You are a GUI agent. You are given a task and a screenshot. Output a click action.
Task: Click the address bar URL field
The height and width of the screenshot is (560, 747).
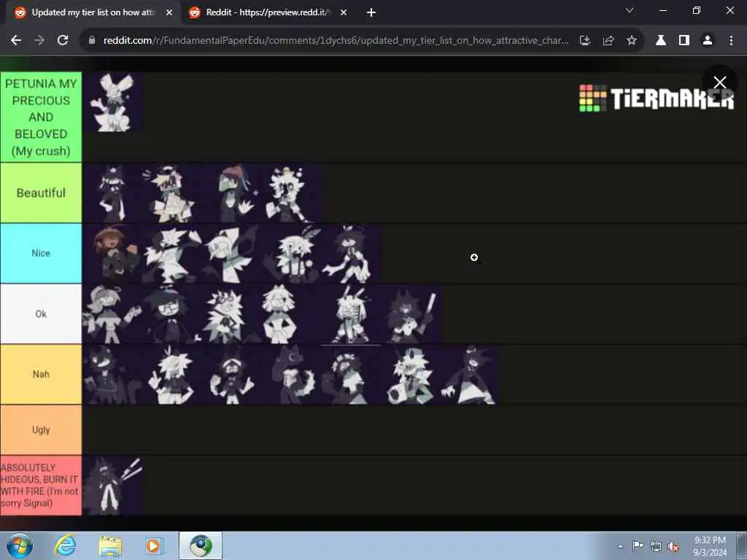click(x=336, y=41)
